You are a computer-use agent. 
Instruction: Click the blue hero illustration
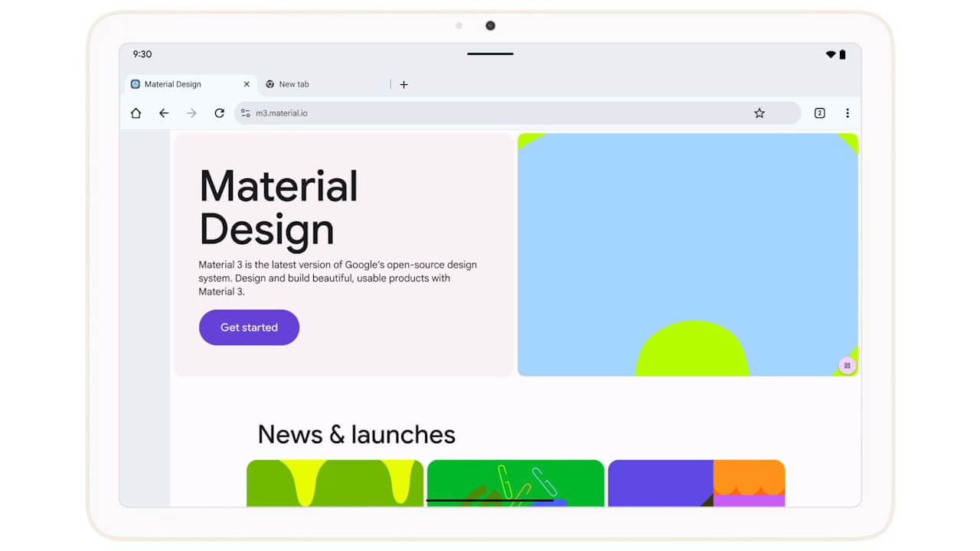click(x=688, y=255)
